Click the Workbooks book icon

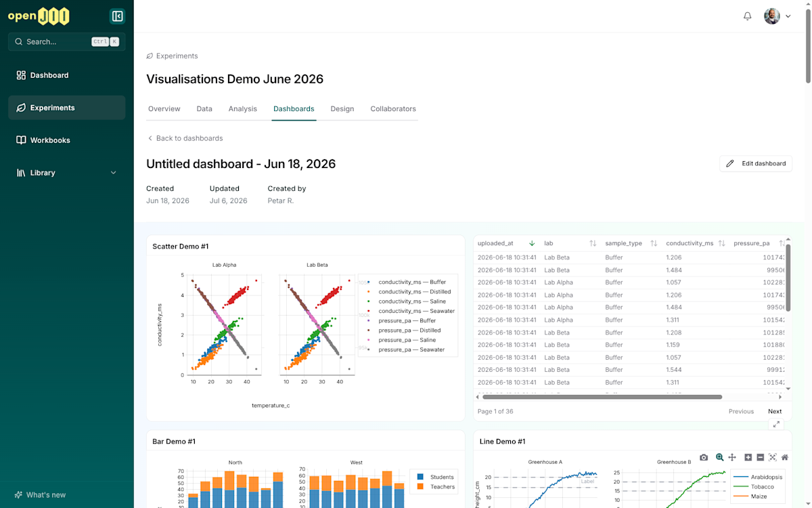point(21,140)
